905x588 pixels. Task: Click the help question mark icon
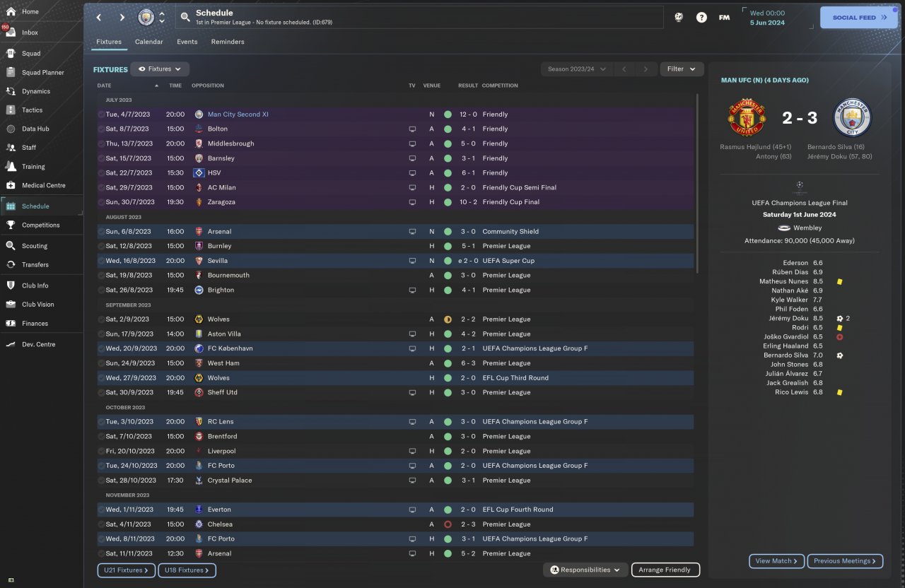point(701,18)
